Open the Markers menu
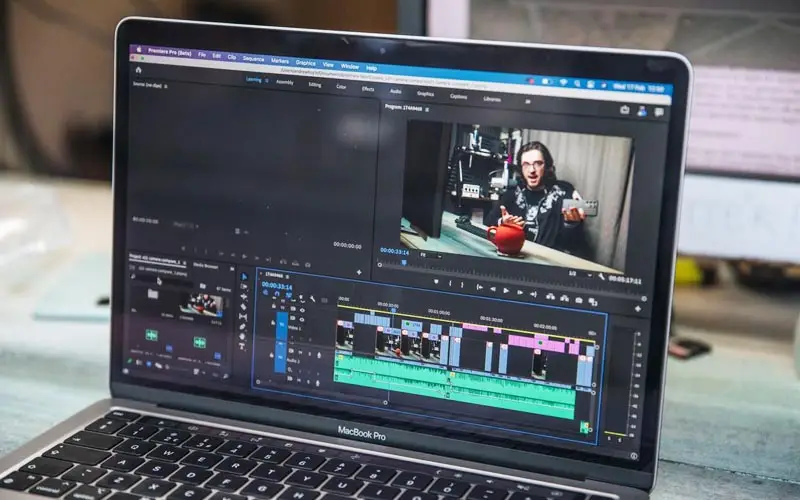Screen dimensions: 800x500 pos(280,61)
